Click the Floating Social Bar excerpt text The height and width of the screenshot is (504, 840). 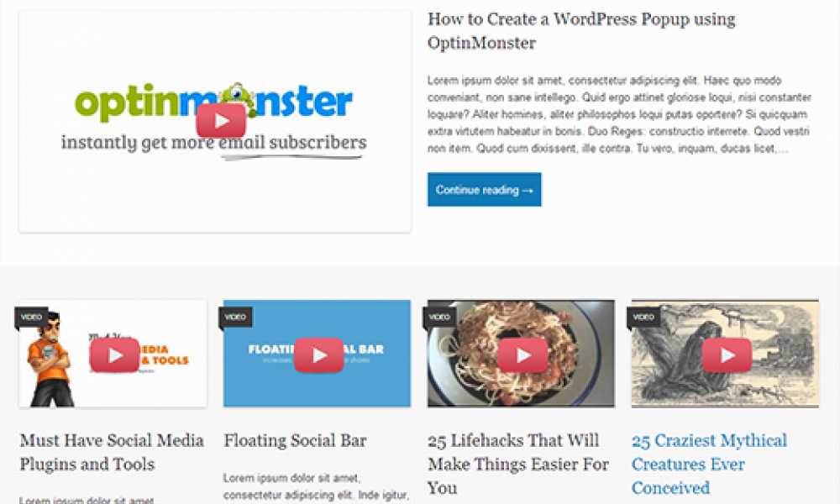click(316, 486)
